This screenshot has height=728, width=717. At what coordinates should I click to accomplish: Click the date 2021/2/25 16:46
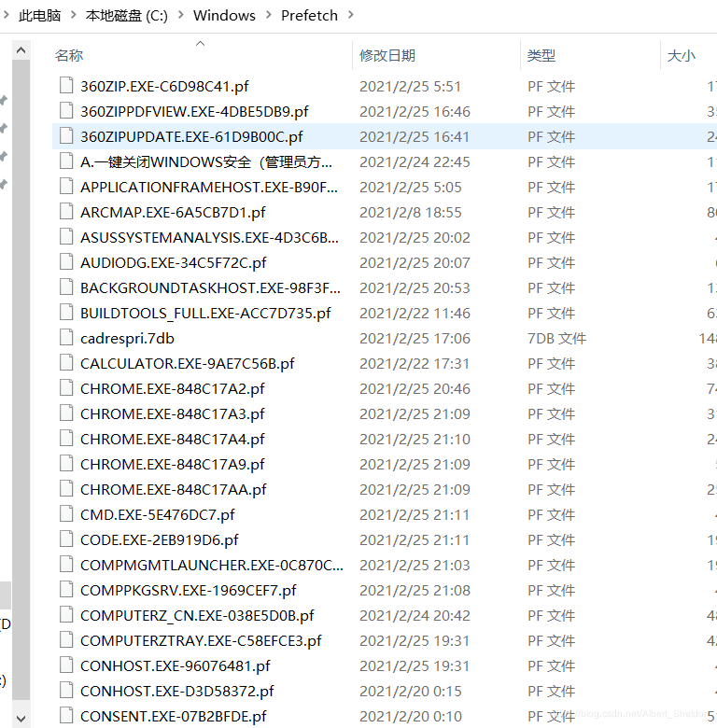pyautogui.click(x=415, y=111)
